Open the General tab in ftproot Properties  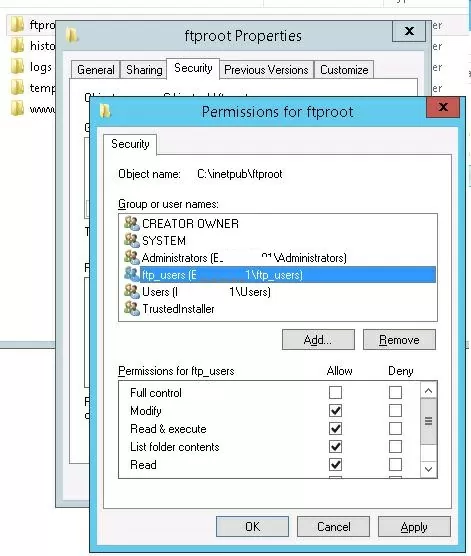click(95, 70)
